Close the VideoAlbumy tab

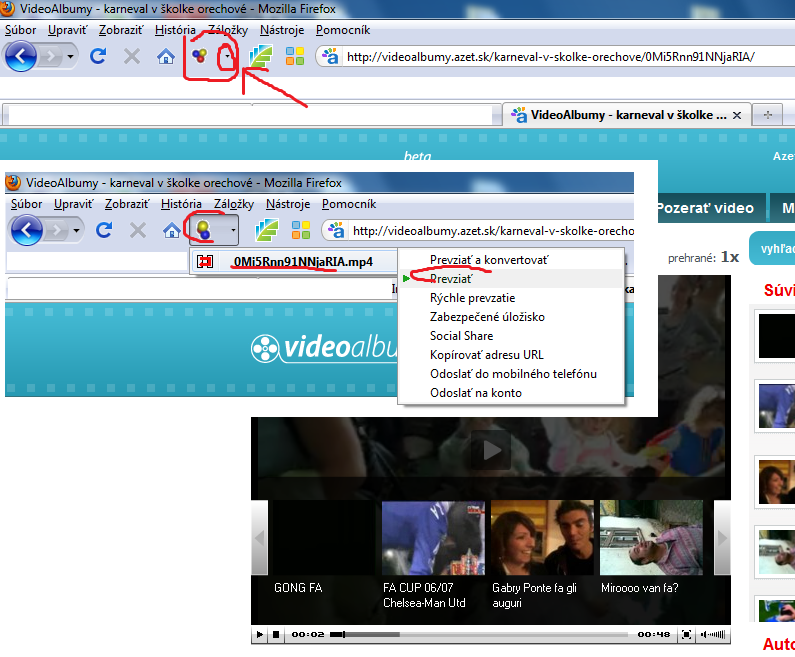(x=737, y=116)
